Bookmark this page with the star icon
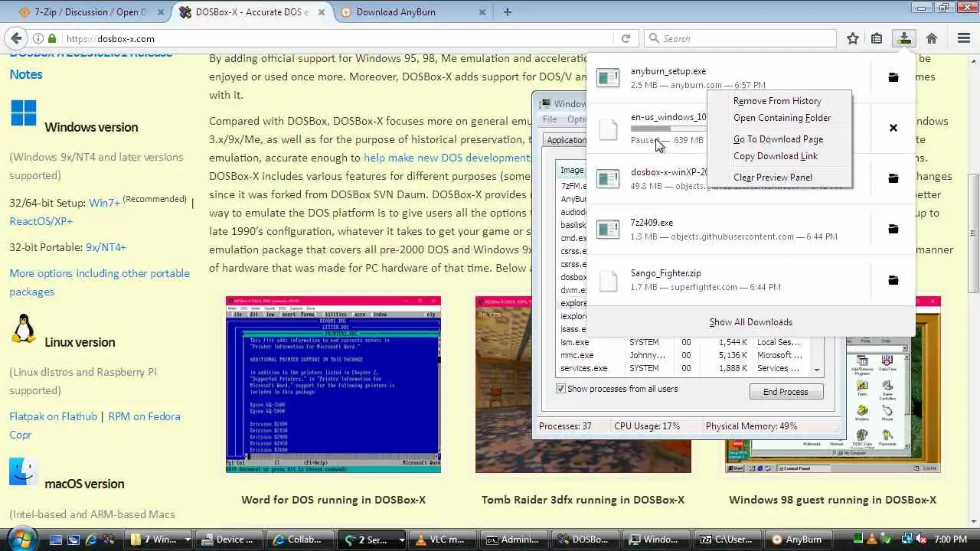The height and width of the screenshot is (551, 980). click(x=853, y=38)
